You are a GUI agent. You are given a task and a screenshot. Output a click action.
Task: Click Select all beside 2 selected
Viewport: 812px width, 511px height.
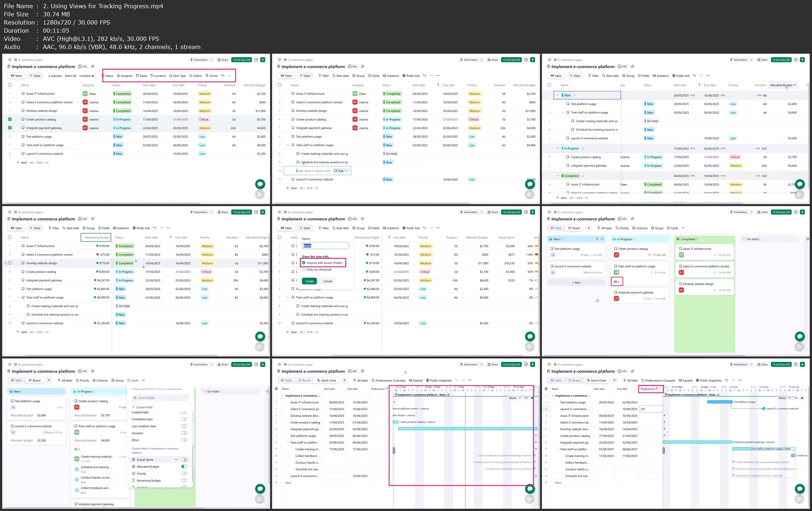[70, 76]
